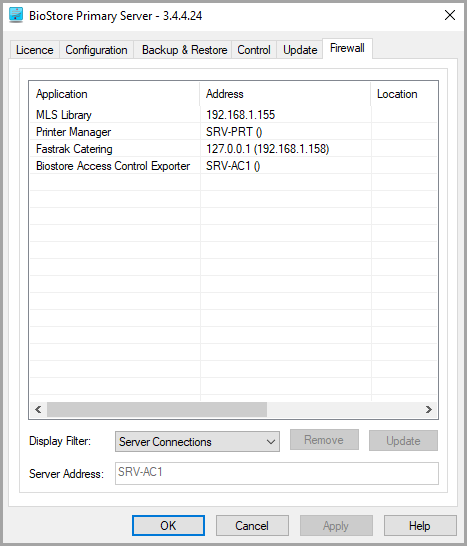Select the Control tab
The height and width of the screenshot is (546, 467).
[254, 50]
